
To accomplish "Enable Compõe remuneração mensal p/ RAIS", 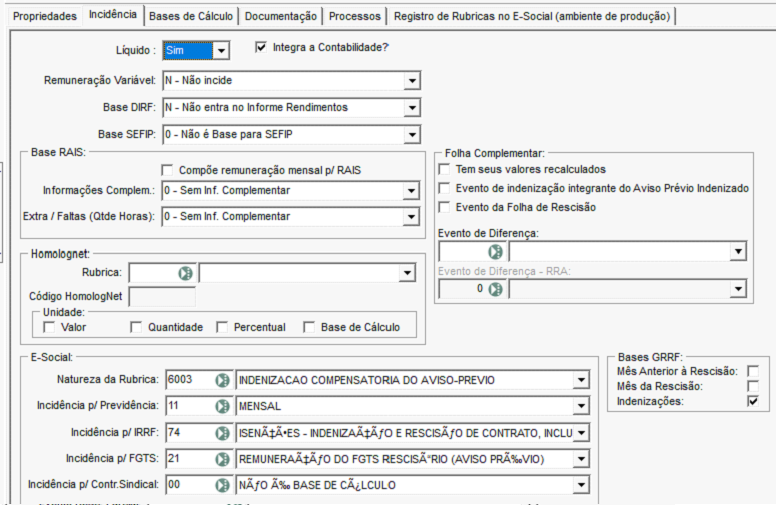I will coord(167,170).
